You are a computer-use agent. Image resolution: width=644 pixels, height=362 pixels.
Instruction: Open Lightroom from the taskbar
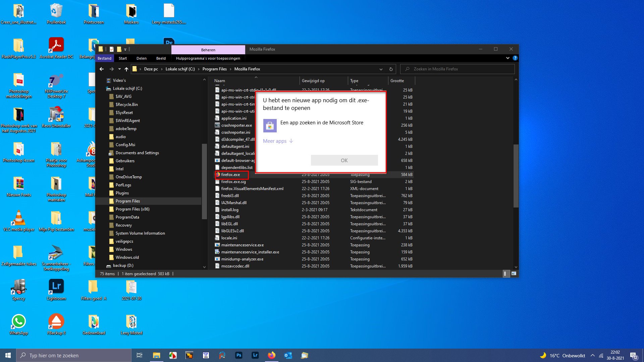pos(255,355)
